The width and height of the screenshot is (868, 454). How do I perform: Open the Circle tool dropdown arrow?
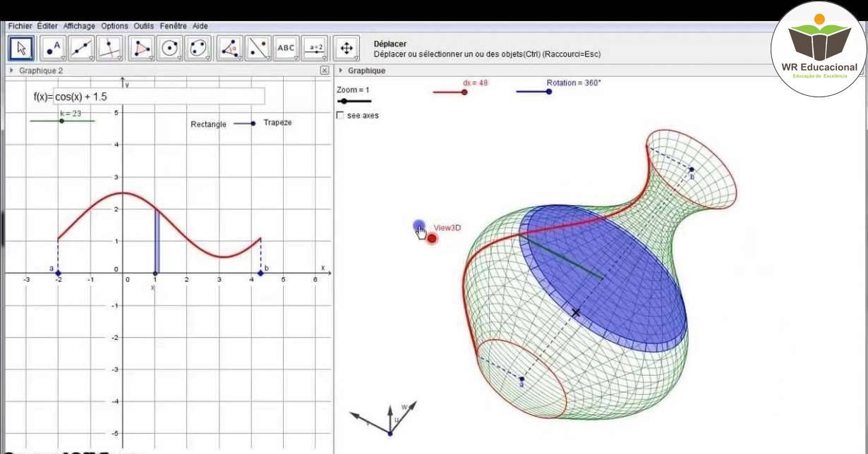(x=179, y=58)
